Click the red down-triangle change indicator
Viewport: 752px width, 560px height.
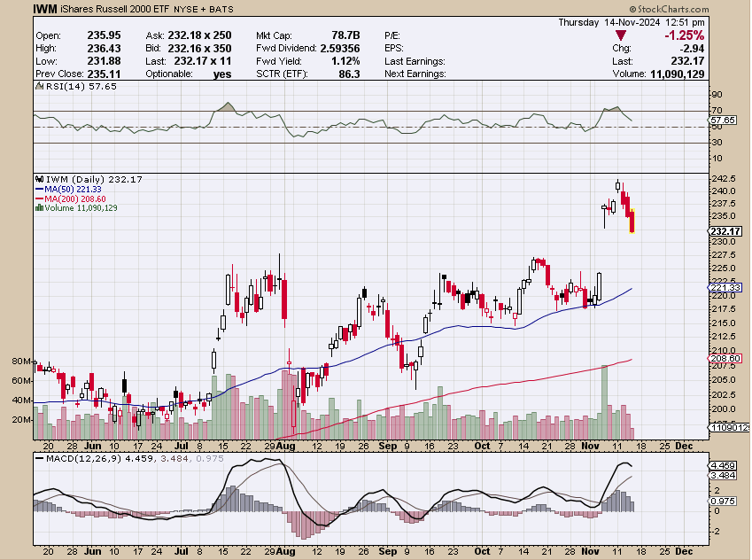621,35
